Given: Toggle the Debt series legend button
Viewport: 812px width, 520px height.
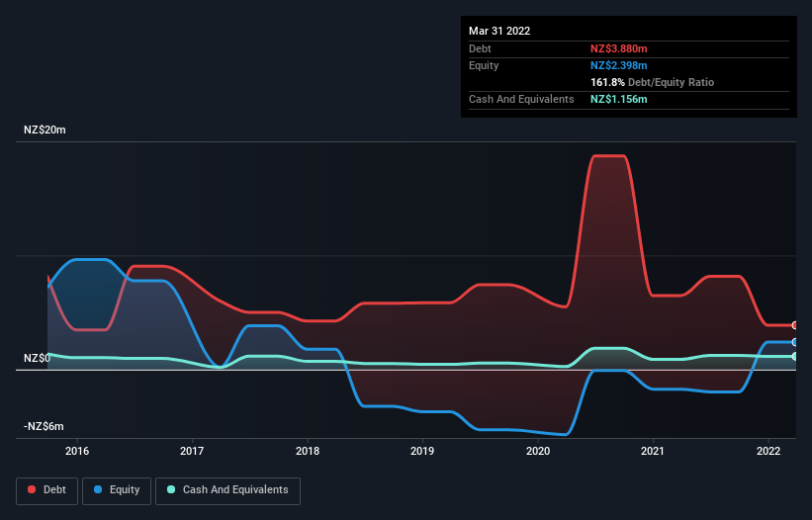Looking at the screenshot, I should (x=47, y=490).
